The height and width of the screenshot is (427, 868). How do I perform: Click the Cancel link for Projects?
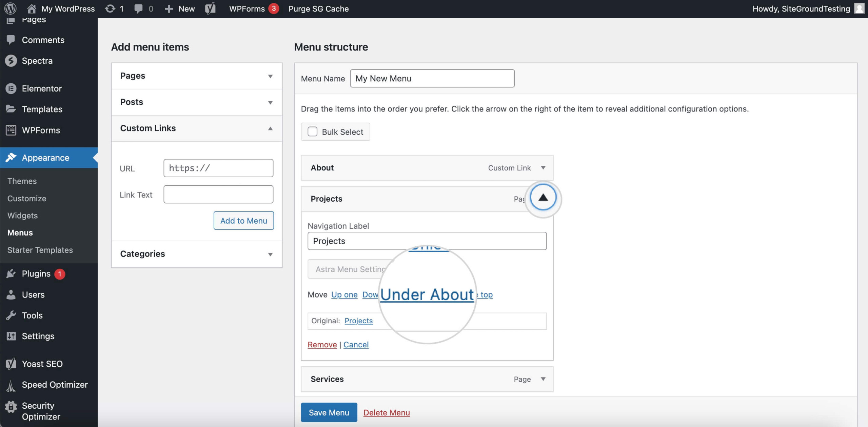[x=356, y=345]
